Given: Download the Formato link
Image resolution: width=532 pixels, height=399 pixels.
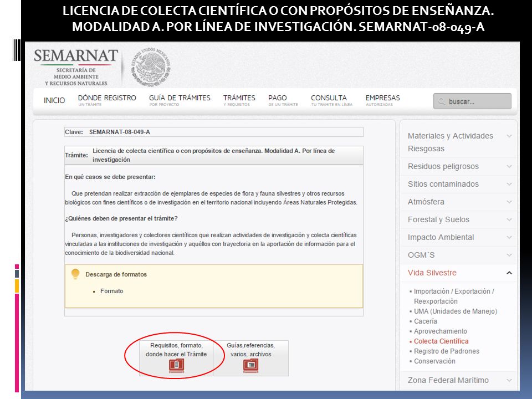Looking at the screenshot, I should point(111,291).
